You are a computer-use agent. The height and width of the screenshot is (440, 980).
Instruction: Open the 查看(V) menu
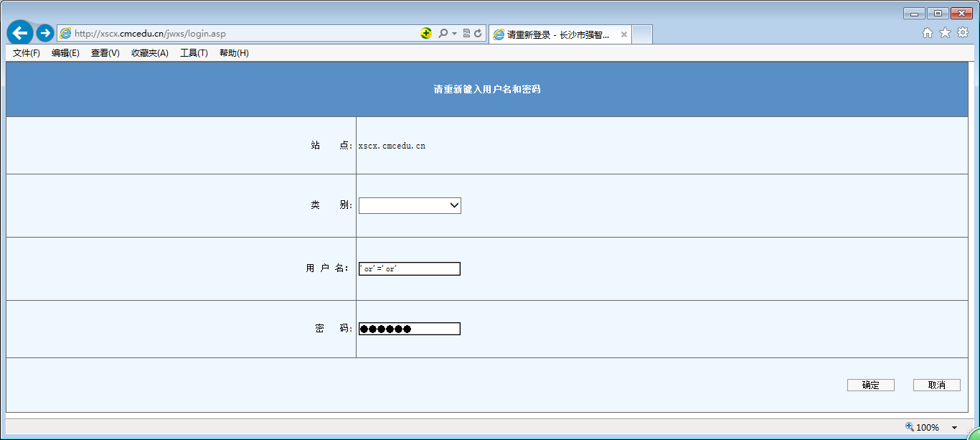pyautogui.click(x=105, y=53)
